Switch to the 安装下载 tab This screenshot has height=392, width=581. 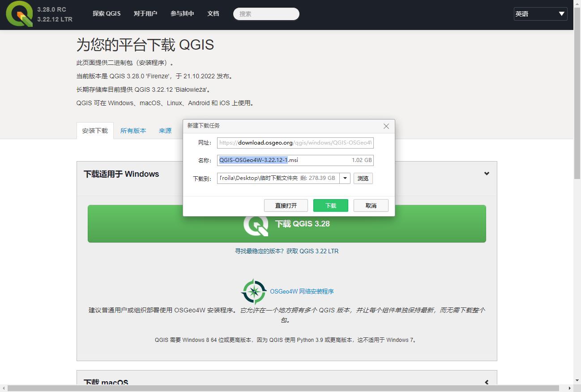click(x=95, y=131)
